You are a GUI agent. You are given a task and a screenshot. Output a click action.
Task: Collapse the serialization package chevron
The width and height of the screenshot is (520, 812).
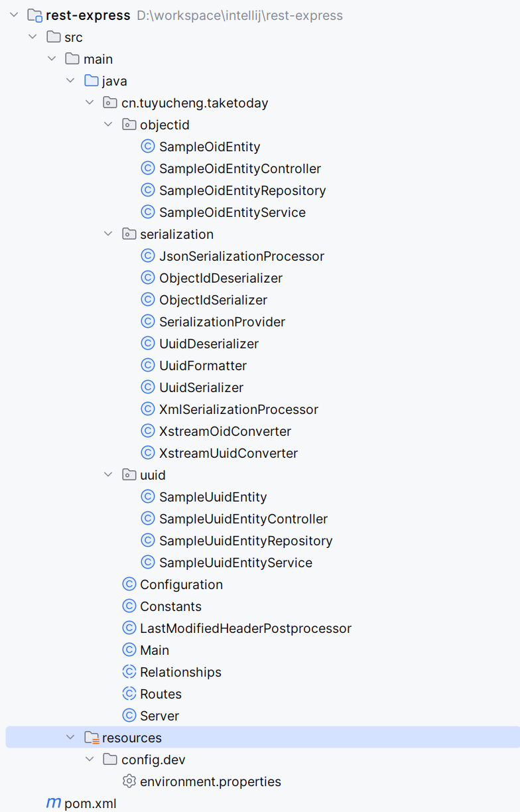click(x=109, y=234)
